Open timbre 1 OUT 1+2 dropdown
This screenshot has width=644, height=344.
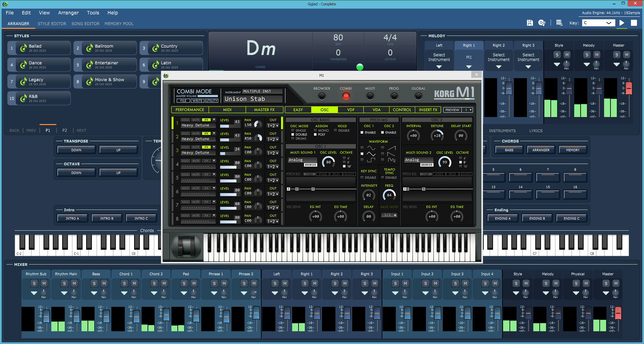273,126
